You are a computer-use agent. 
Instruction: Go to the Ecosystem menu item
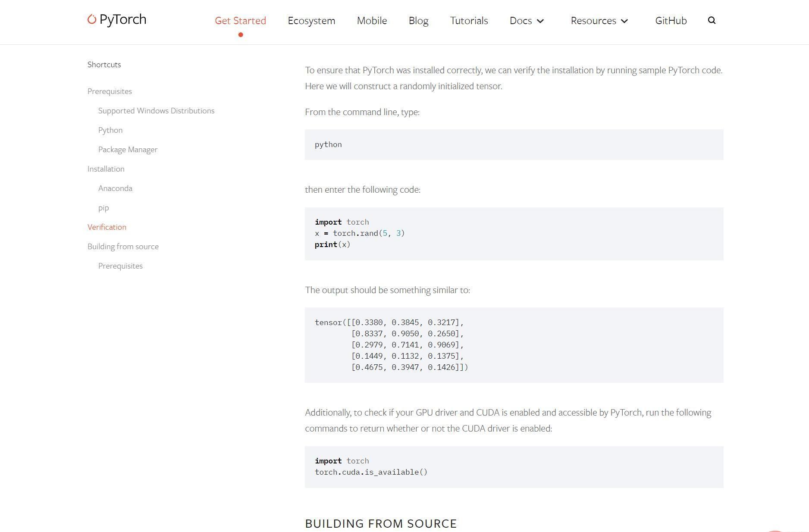click(311, 21)
